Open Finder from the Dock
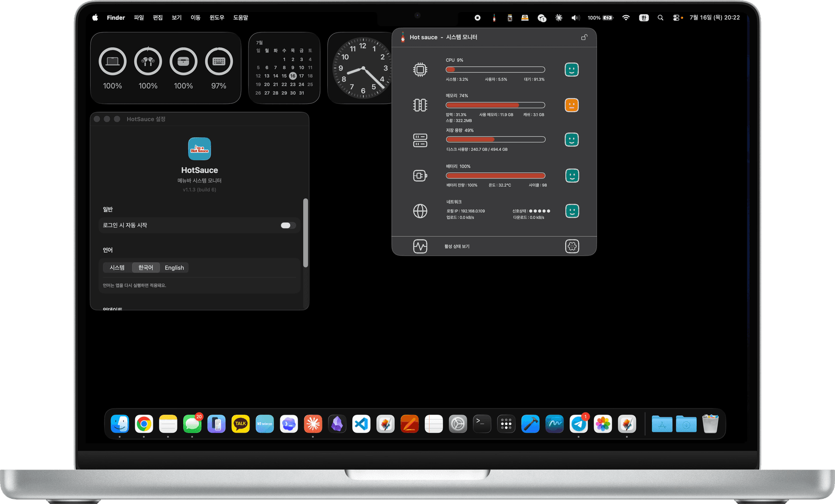The width and height of the screenshot is (835, 504). pos(120,424)
